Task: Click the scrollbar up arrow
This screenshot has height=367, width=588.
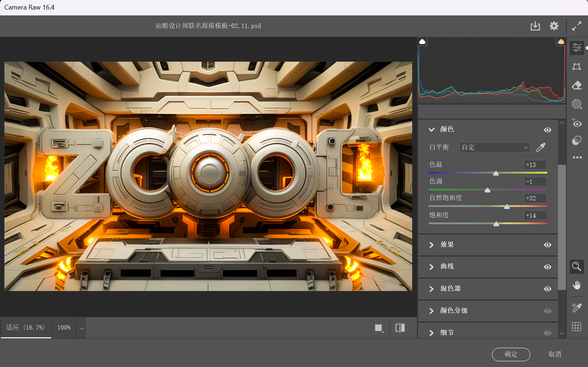Action: (562, 123)
